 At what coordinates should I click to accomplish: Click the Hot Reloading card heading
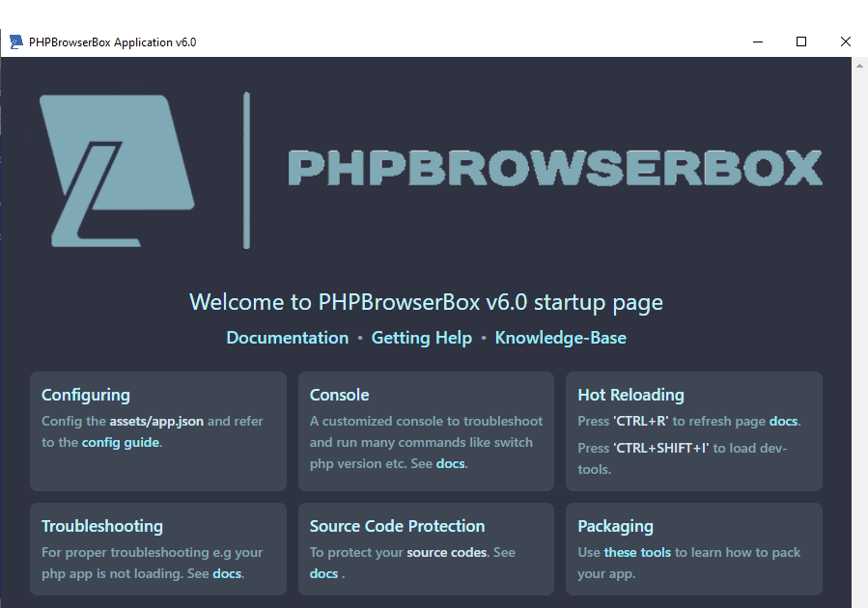631,395
